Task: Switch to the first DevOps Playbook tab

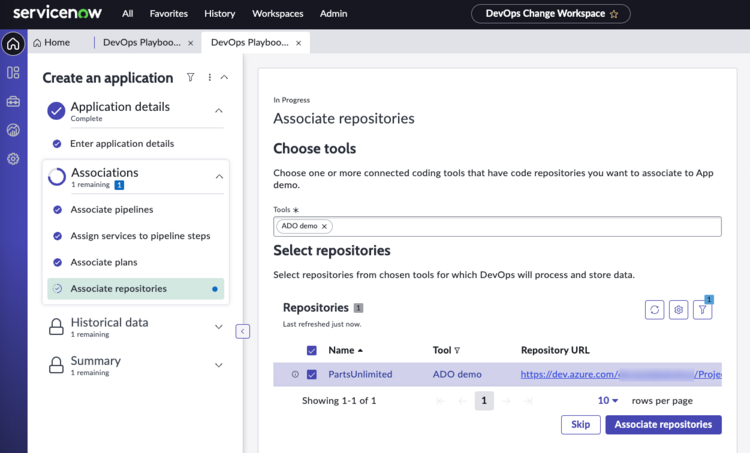Action: pos(142,43)
